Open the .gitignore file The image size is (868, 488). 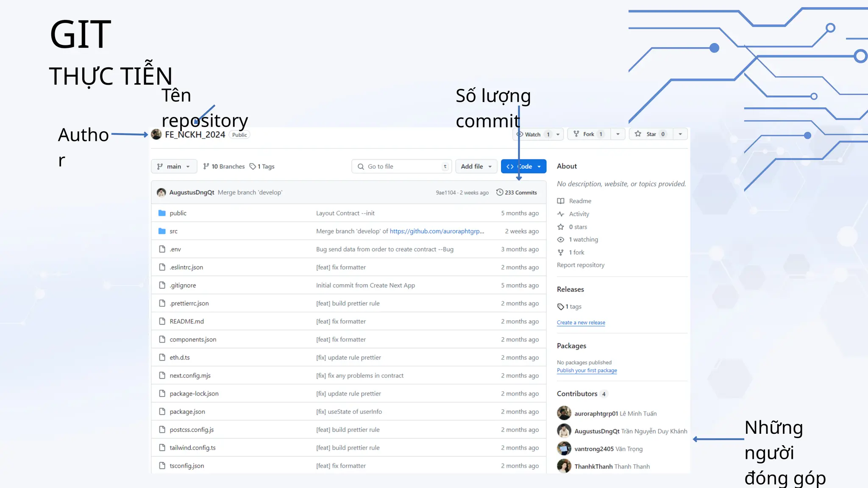click(x=183, y=286)
